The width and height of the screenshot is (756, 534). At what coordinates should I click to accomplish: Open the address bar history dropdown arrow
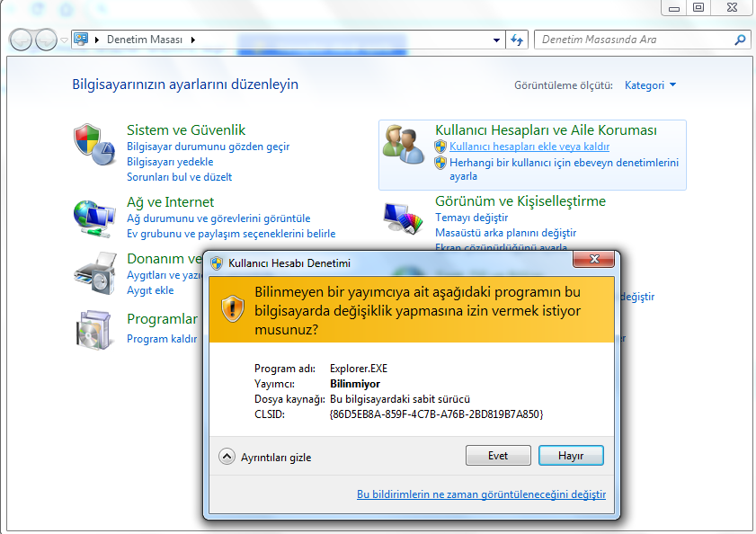(x=496, y=40)
